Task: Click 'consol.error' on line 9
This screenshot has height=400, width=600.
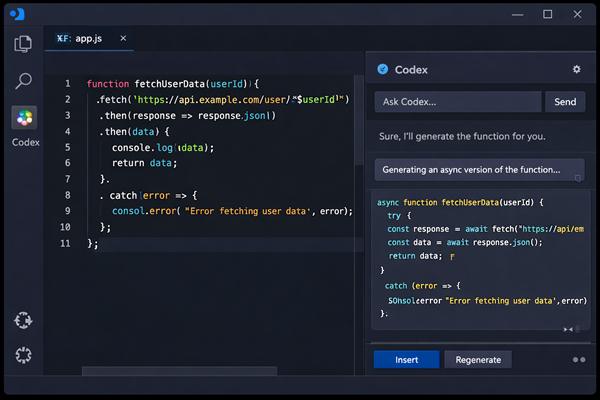Action: [144, 211]
